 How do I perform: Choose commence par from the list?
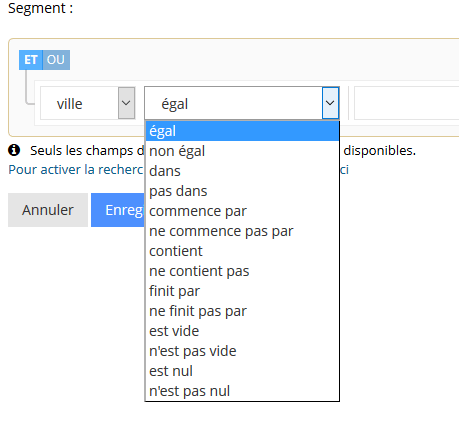(242, 211)
